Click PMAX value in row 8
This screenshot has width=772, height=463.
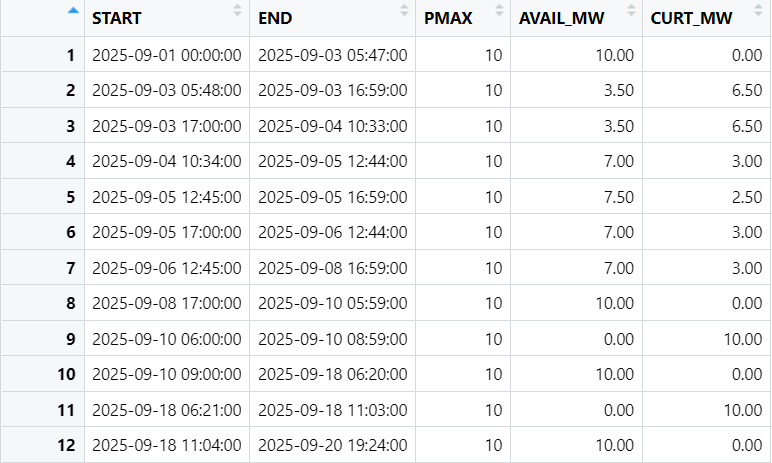pos(492,303)
